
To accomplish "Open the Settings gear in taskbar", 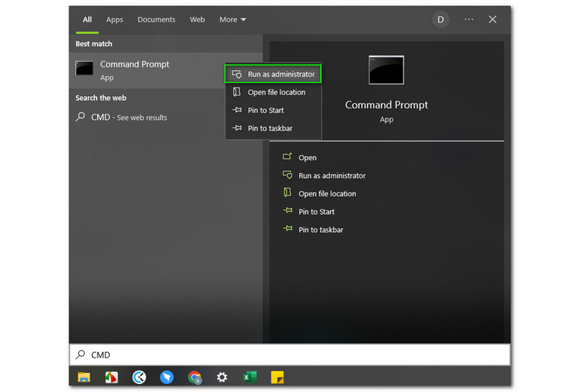I will [222, 377].
